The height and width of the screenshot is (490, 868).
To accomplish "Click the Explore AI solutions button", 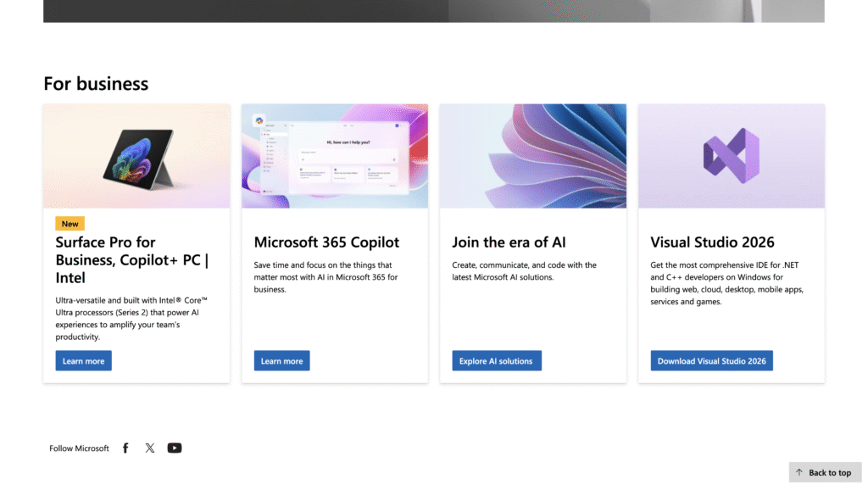I will click(x=496, y=361).
